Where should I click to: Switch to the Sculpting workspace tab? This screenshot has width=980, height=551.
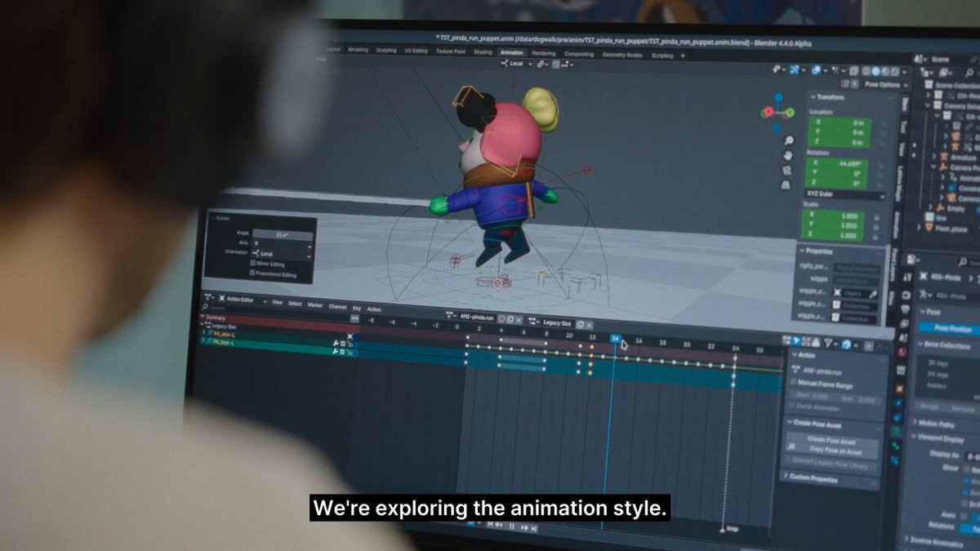pos(386,51)
